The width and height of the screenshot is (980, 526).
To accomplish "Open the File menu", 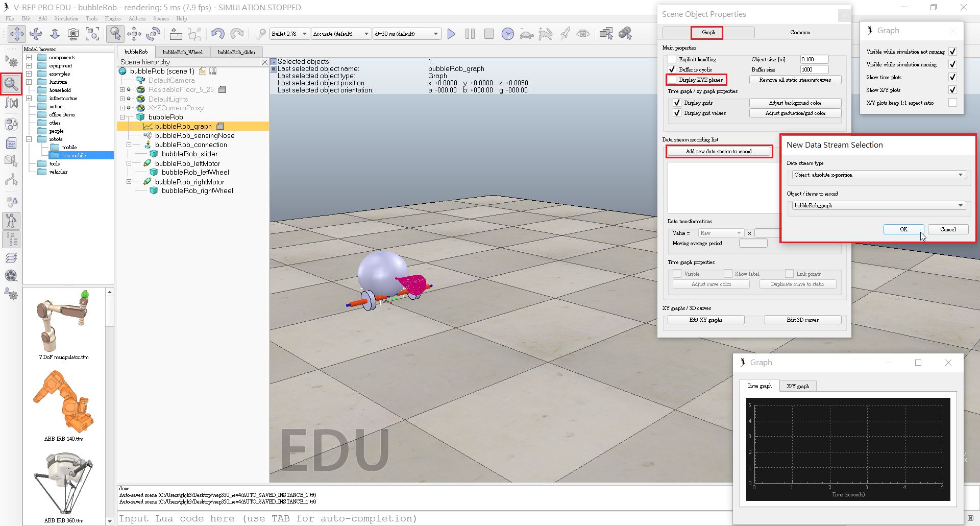I will coord(10,18).
